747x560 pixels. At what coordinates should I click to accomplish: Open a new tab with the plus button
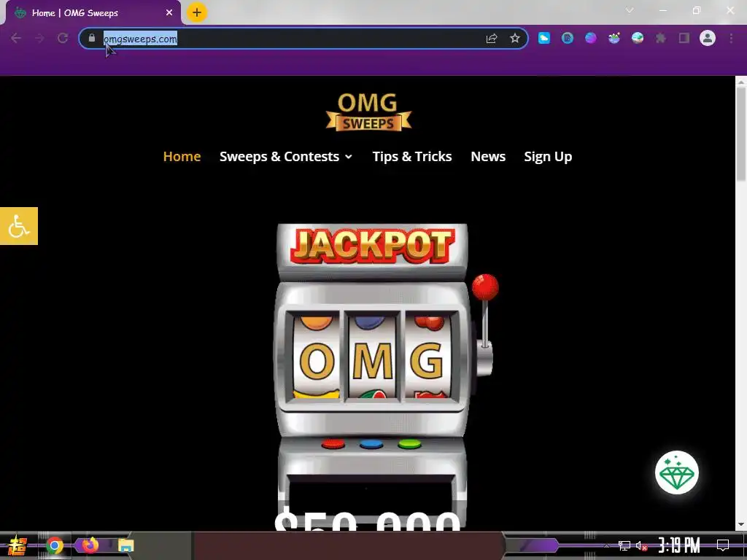tap(197, 12)
